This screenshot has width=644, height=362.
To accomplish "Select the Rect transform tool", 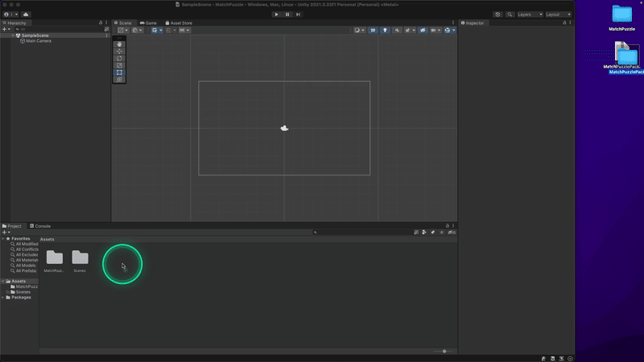I will pyautogui.click(x=119, y=72).
